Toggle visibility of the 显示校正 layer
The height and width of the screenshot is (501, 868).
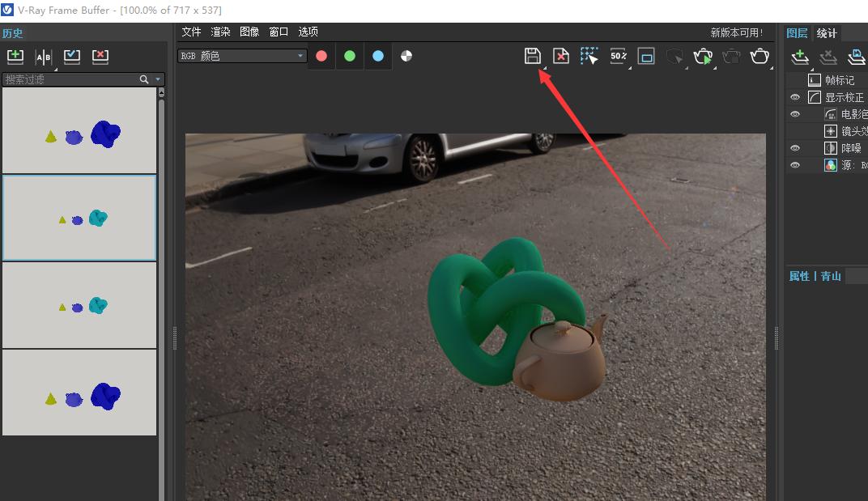pyautogui.click(x=795, y=96)
